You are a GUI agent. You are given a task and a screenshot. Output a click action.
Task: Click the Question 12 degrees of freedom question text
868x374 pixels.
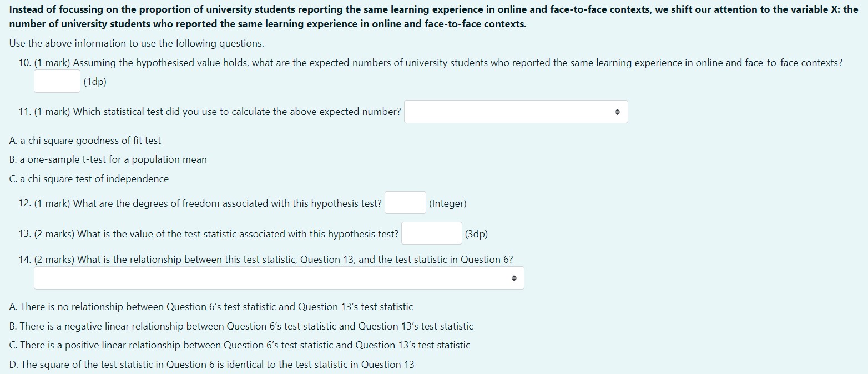click(200, 203)
